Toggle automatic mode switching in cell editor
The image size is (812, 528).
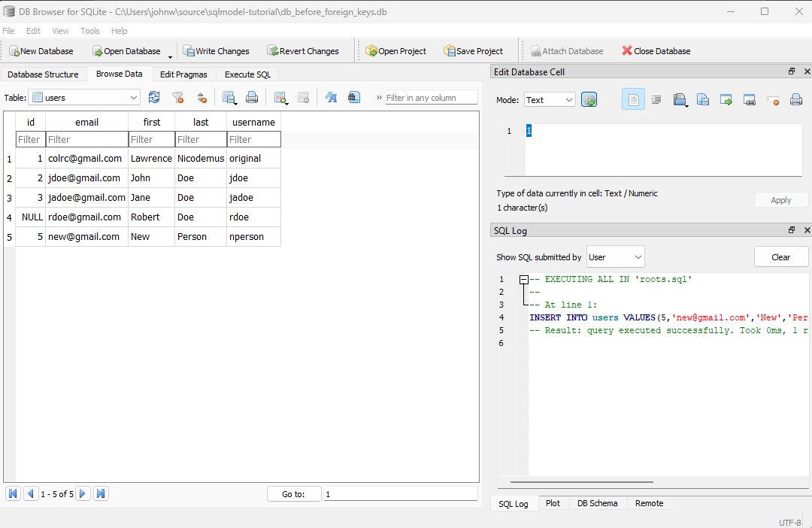point(589,100)
